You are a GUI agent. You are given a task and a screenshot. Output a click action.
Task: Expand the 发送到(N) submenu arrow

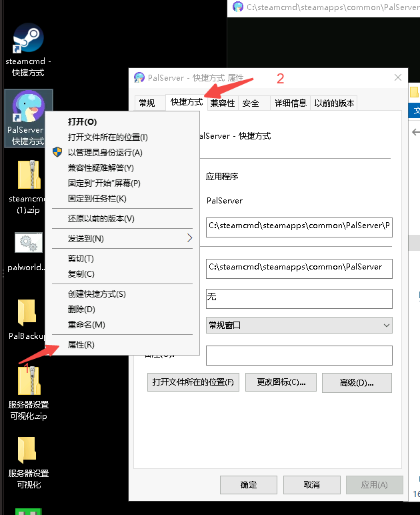click(189, 238)
